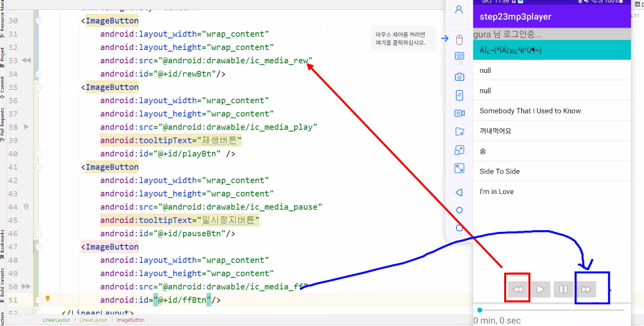
Task: Start screen recording with the video camera icon
Action: [x=460, y=113]
